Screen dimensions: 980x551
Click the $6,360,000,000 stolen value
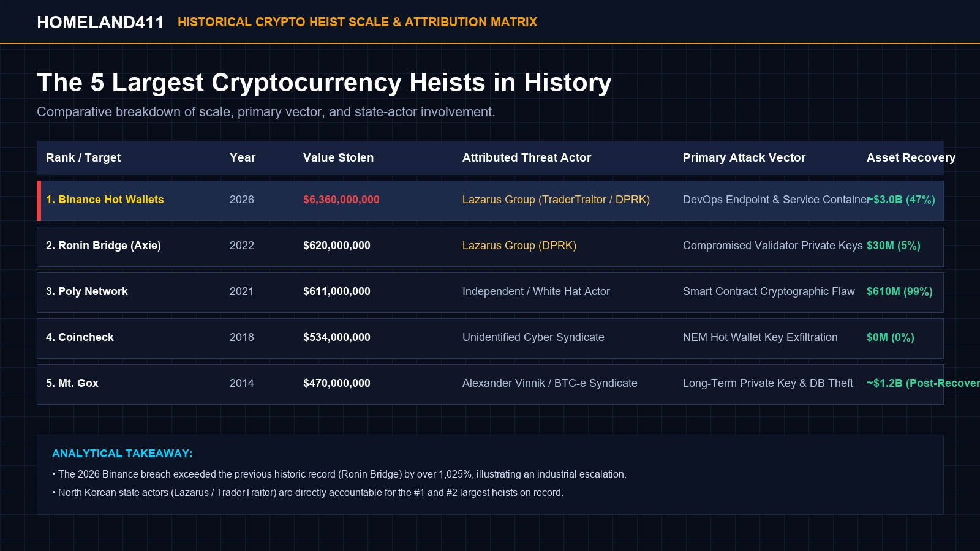pos(341,200)
